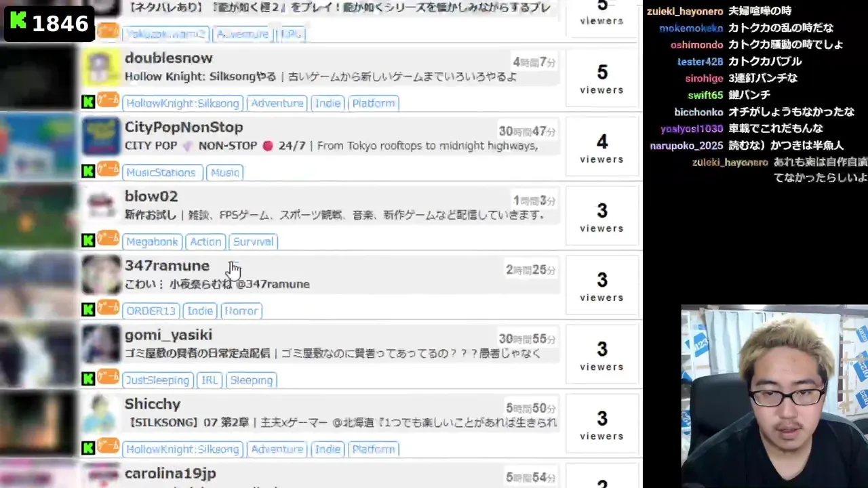
Task: Click the orange ゲーム badge in blow02 row
Action: [x=108, y=239]
